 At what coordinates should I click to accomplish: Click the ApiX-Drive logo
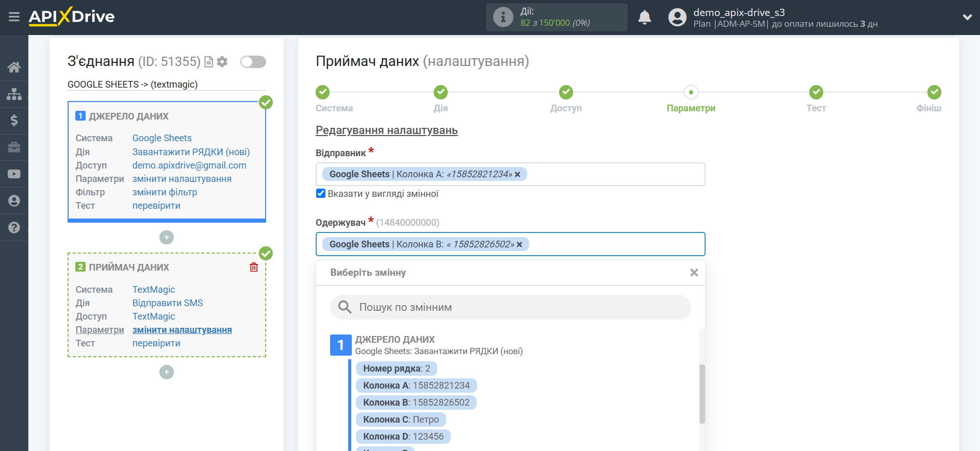tap(72, 16)
